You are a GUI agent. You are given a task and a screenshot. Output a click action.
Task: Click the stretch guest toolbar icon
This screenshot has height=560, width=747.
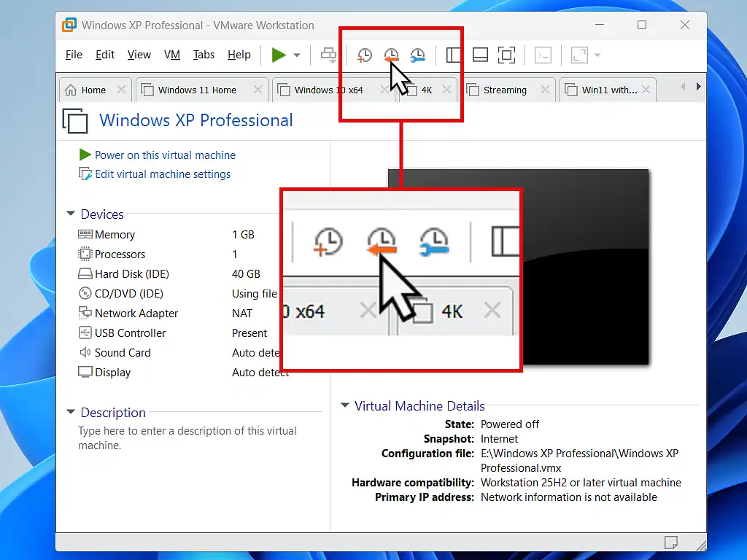(x=579, y=55)
